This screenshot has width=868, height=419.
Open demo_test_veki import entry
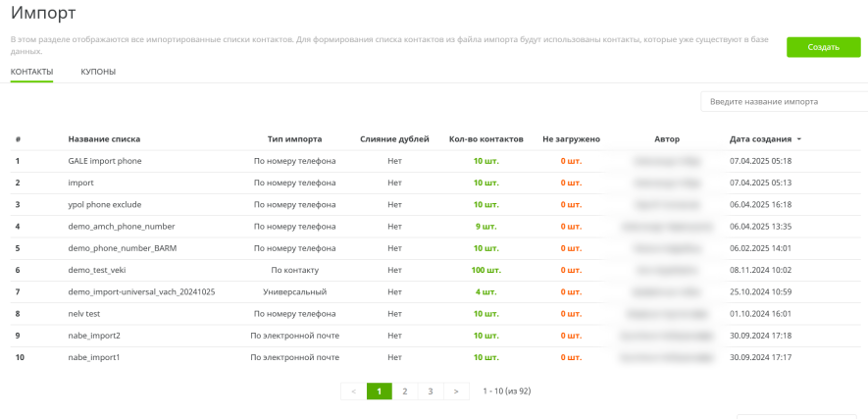pyautogui.click(x=97, y=270)
